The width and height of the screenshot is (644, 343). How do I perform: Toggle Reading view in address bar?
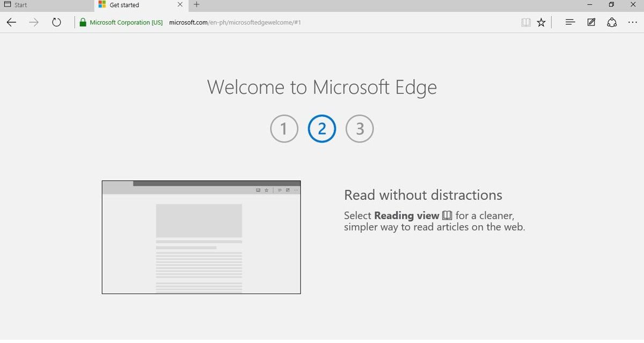[x=526, y=23]
